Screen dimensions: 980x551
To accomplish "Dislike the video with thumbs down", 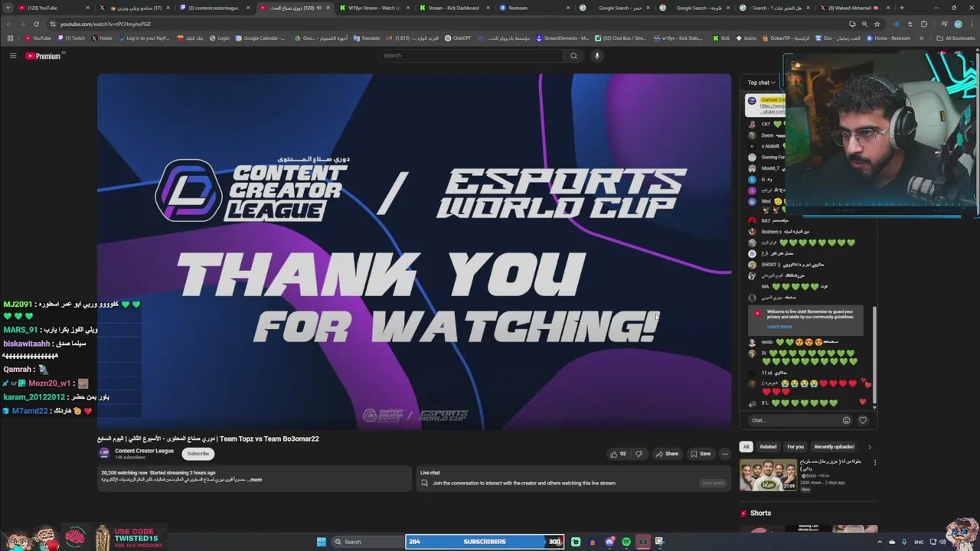I will click(639, 454).
